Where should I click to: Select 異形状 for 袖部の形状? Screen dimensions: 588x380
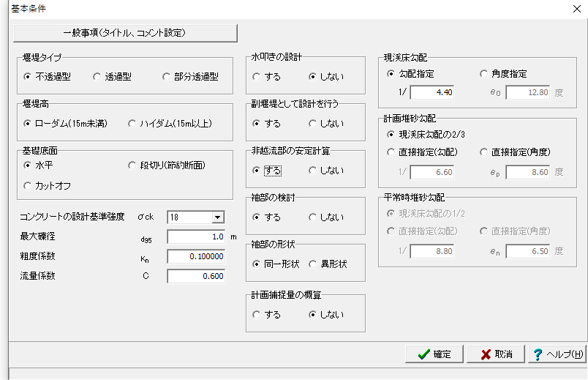pos(312,264)
